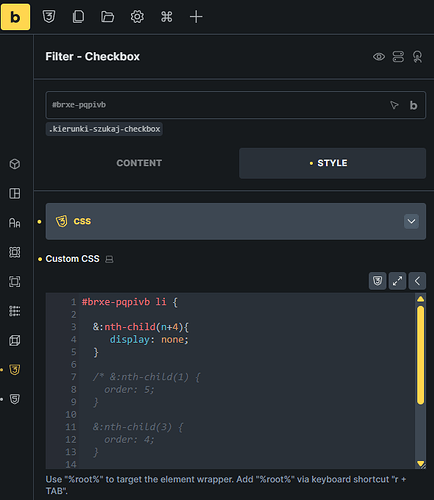Click the element picker cursor icon in selector field
The image size is (434, 500).
[394, 105]
